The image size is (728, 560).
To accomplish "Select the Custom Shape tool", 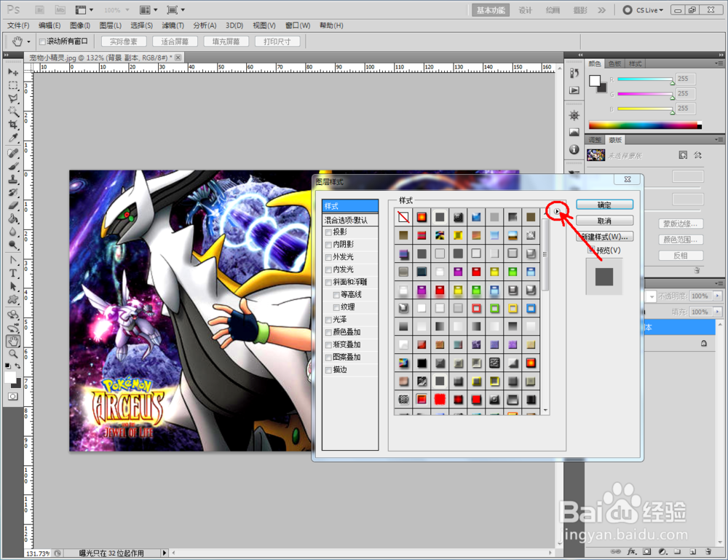I will 13,299.
